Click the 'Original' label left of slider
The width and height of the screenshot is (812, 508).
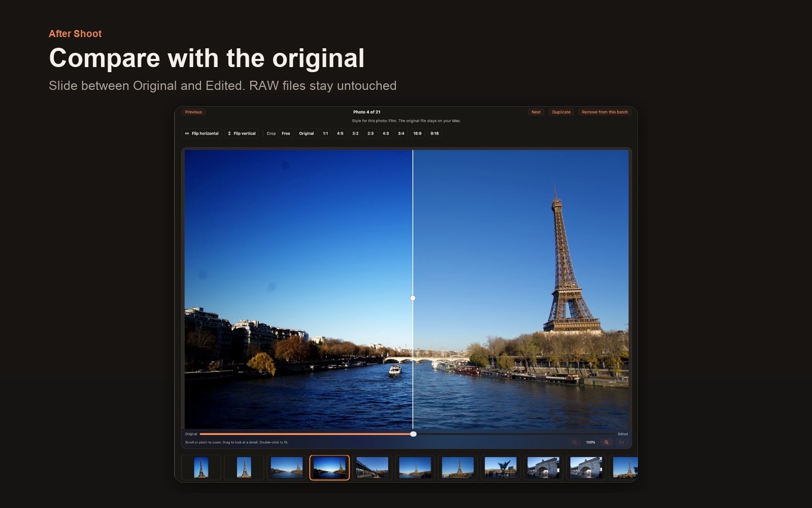tap(191, 434)
